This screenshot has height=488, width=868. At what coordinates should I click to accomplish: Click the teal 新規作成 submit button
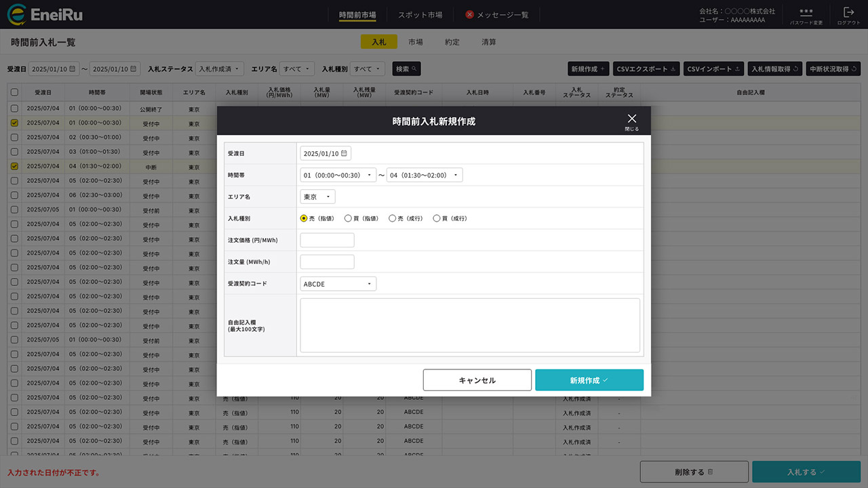click(x=589, y=380)
